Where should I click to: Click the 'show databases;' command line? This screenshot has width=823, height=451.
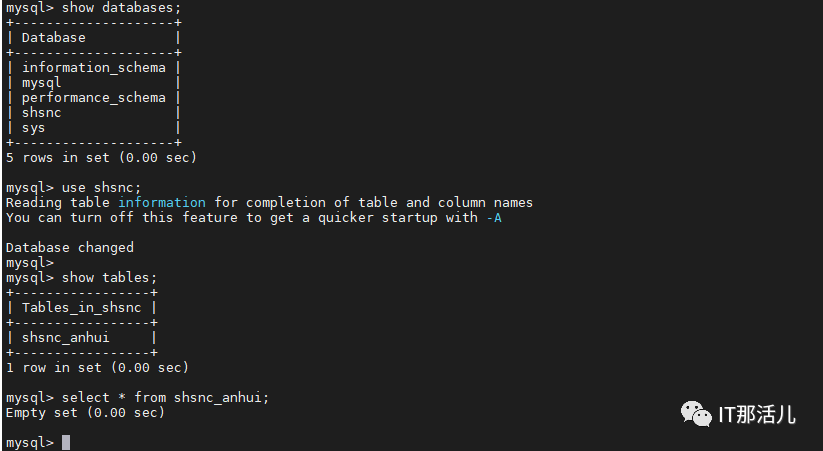point(93,7)
